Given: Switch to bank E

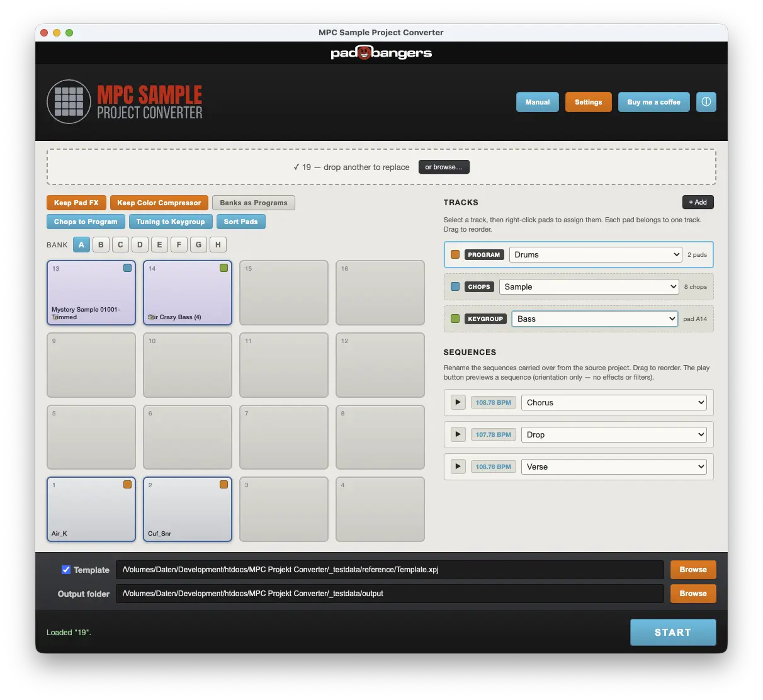Looking at the screenshot, I should 159,244.
